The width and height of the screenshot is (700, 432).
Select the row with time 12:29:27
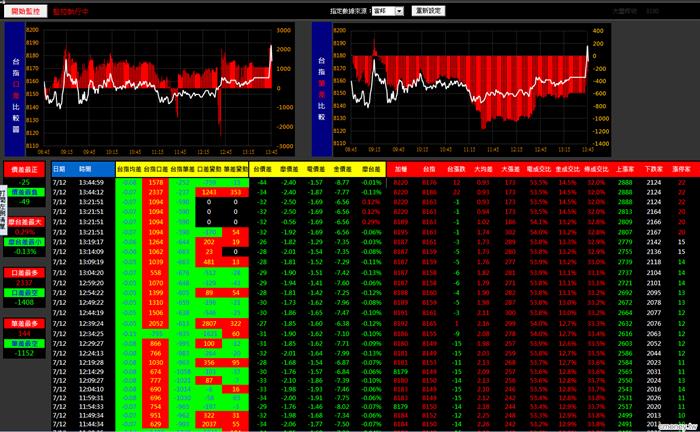pyautogui.click(x=375, y=344)
